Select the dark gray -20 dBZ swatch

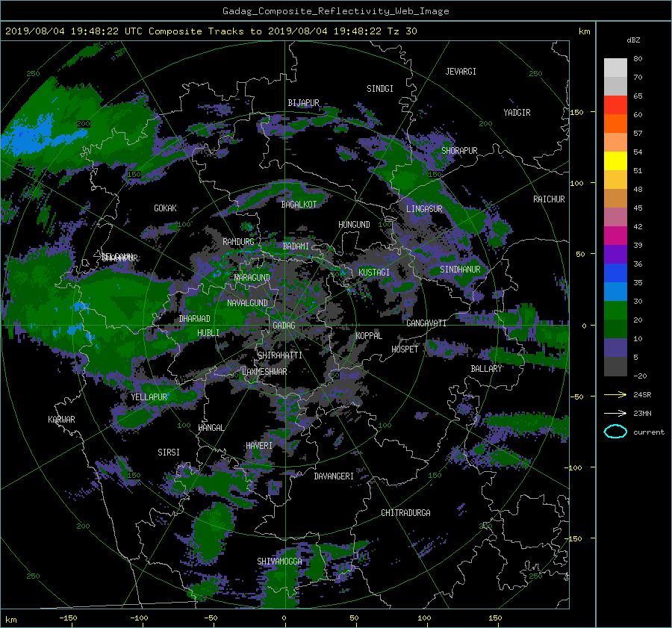coord(615,367)
